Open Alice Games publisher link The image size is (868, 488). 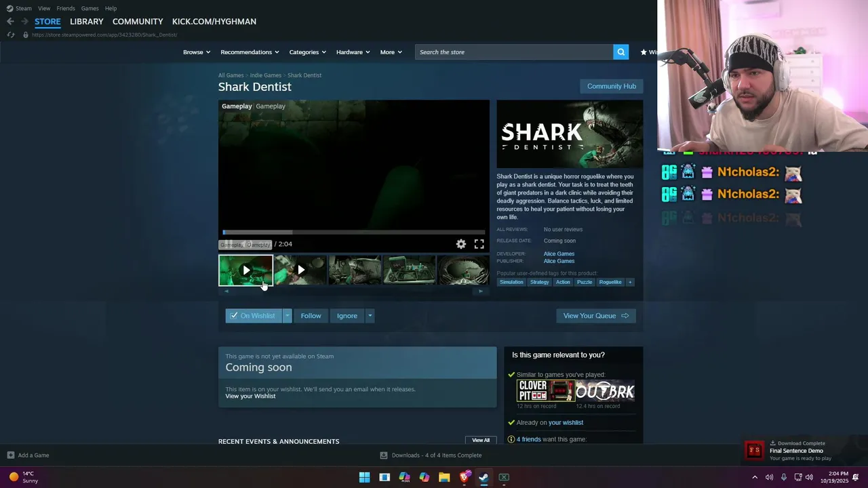pos(559,261)
